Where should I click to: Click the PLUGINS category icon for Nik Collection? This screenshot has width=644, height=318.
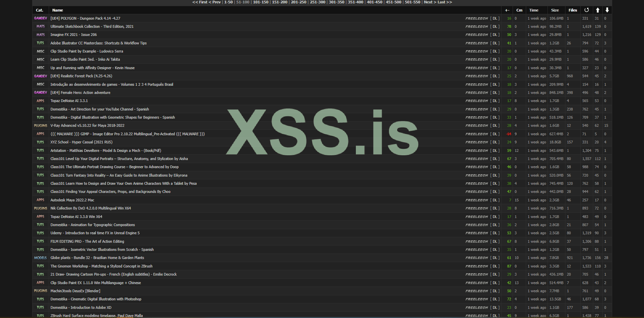coord(41,208)
